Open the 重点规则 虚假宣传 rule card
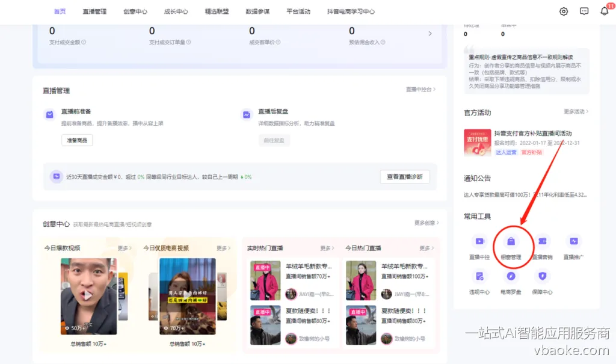The height and width of the screenshot is (364, 616). click(526, 71)
